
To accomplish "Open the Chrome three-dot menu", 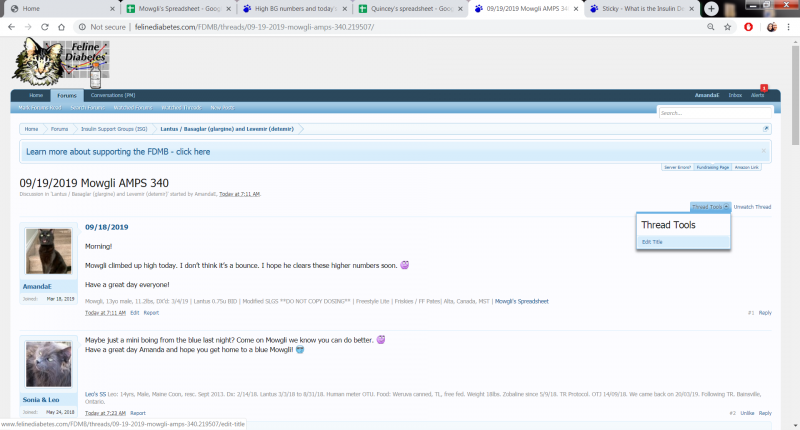I will tap(790, 27).
